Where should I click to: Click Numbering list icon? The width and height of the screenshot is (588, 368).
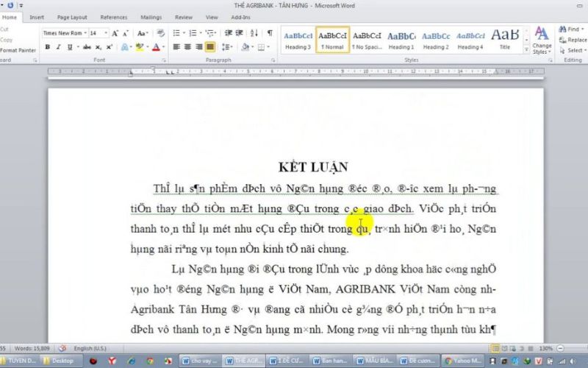pyautogui.click(x=193, y=33)
